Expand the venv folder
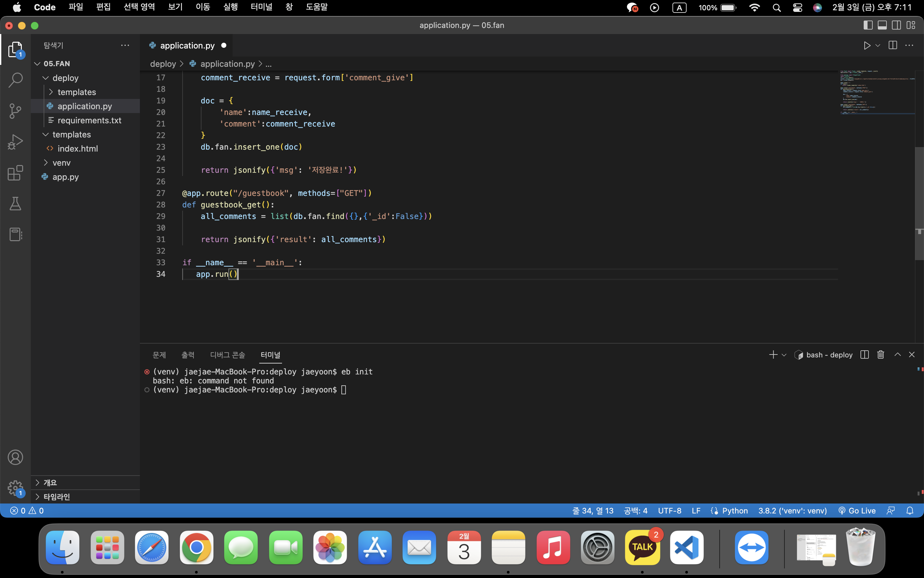Viewport: 924px width, 578px height. click(x=46, y=163)
